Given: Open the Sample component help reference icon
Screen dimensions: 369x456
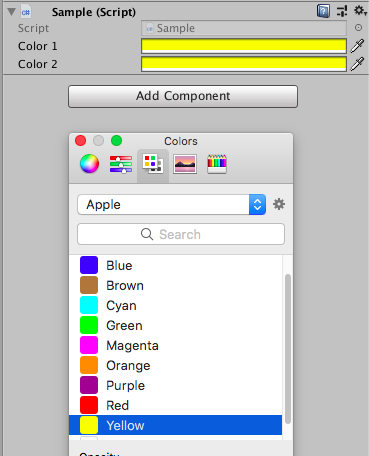Looking at the screenshot, I should coord(323,11).
